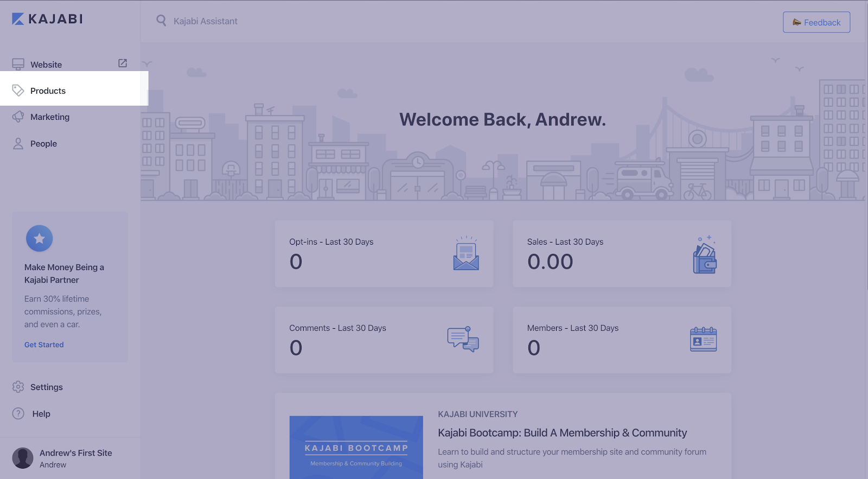Open website in new tab icon
Screen dimensions: 868x479
123,63
